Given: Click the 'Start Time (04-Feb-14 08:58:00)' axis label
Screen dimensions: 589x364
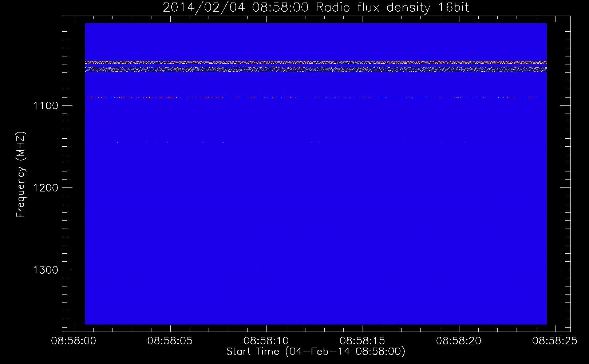Looking at the screenshot, I should click(x=316, y=352).
